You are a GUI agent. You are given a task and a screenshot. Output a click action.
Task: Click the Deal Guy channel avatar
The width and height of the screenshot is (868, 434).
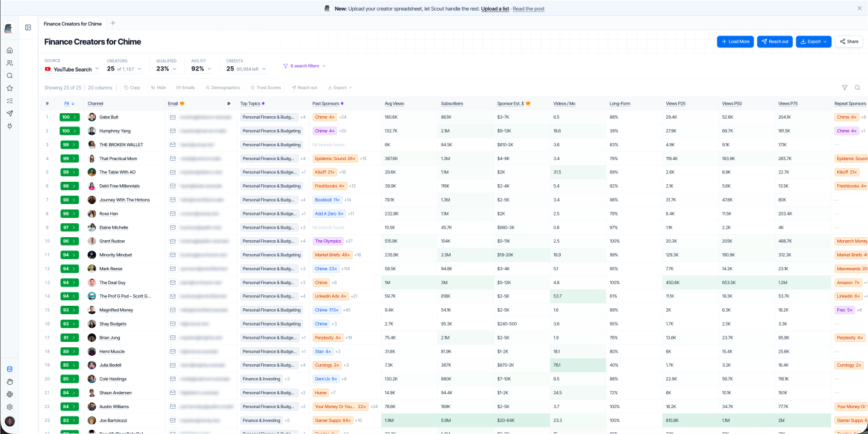92,282
